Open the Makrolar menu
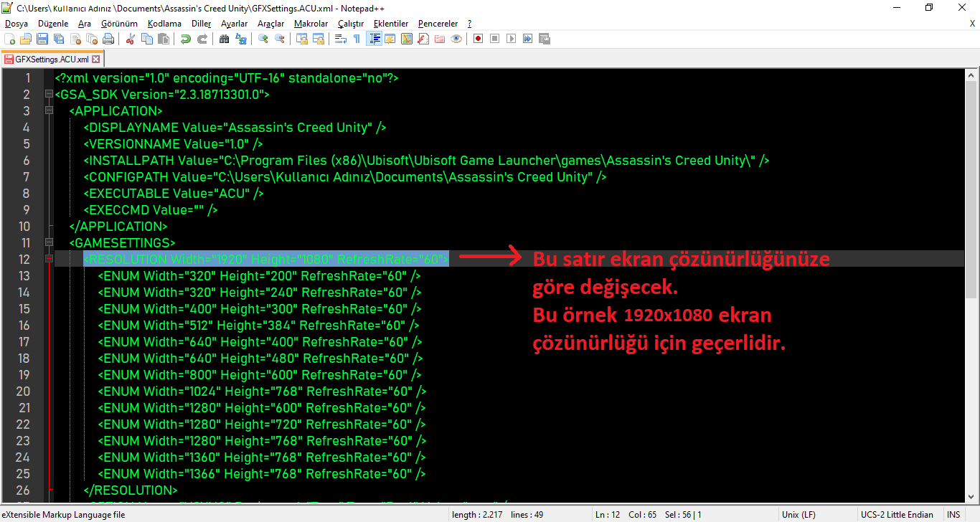This screenshot has width=980, height=522. (311, 24)
